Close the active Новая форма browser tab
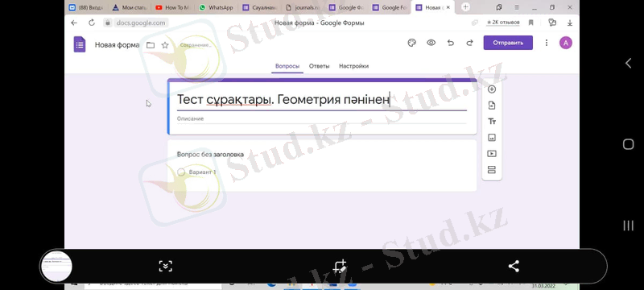Image resolution: width=644 pixels, height=290 pixels. coord(448,7)
